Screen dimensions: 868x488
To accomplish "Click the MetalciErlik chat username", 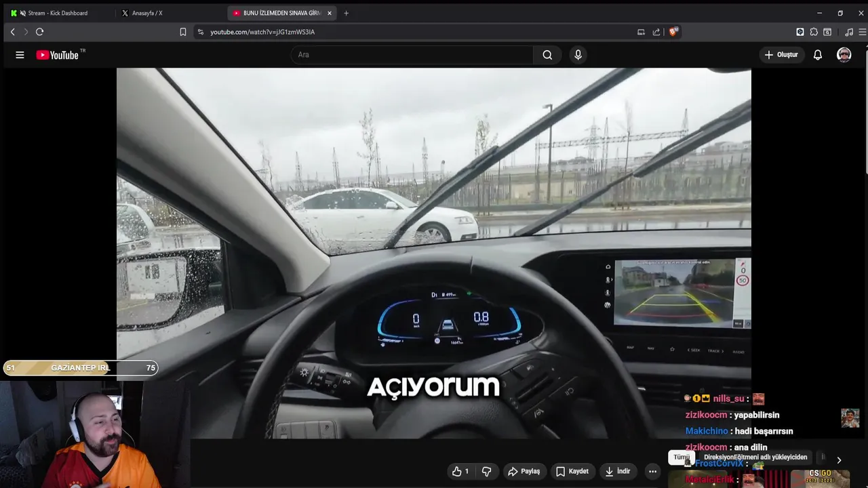I will 709,480.
